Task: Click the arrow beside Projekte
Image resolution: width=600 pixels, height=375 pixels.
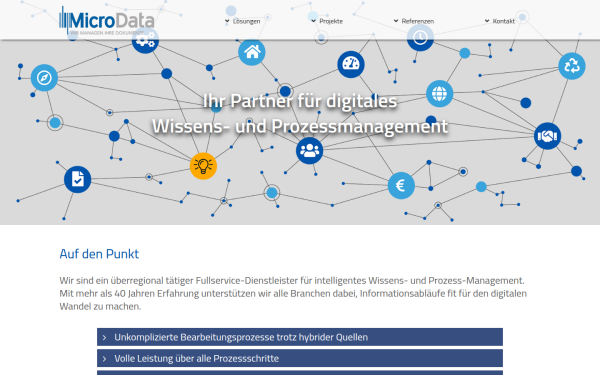Action: point(313,21)
